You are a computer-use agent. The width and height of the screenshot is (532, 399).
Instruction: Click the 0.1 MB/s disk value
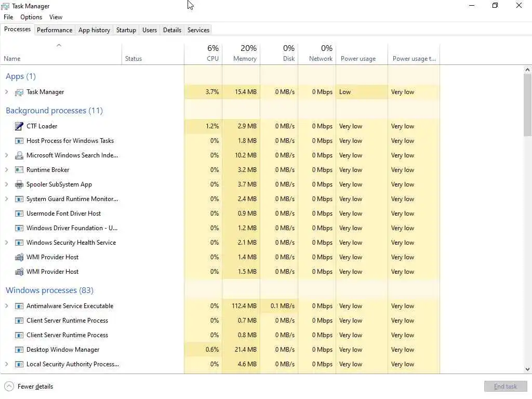tap(283, 306)
